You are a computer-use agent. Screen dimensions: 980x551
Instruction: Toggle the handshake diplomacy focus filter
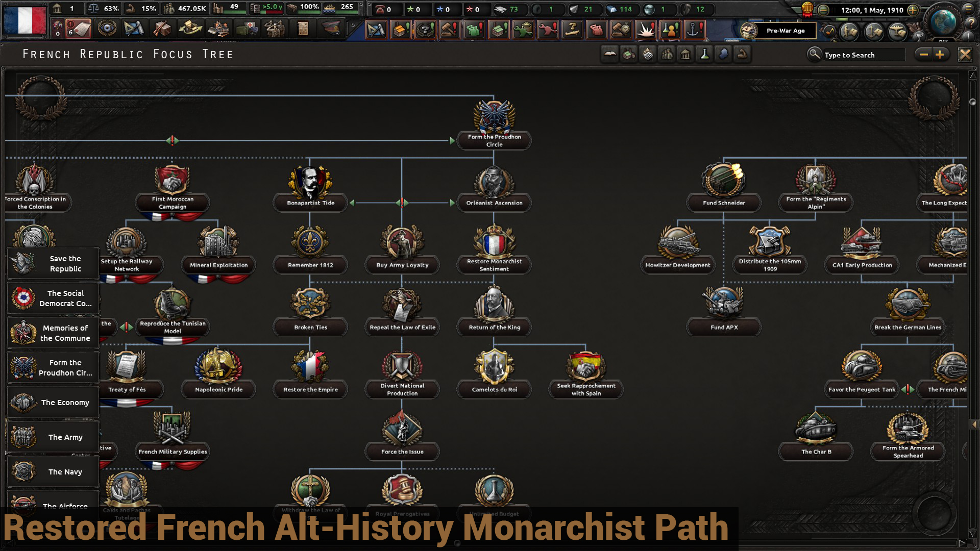pyautogui.click(x=648, y=54)
